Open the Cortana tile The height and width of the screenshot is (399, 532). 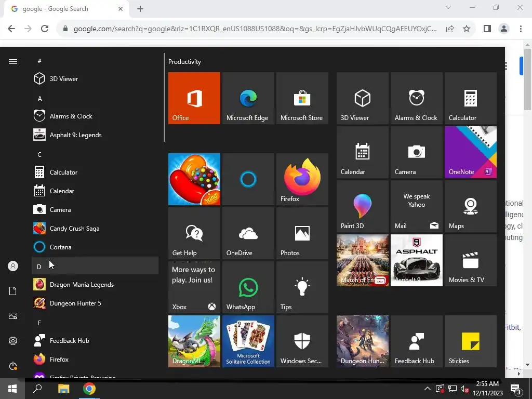coord(248,179)
